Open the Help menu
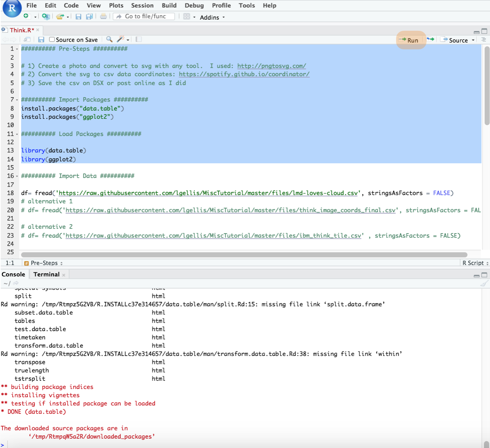490x448 pixels. click(x=269, y=6)
